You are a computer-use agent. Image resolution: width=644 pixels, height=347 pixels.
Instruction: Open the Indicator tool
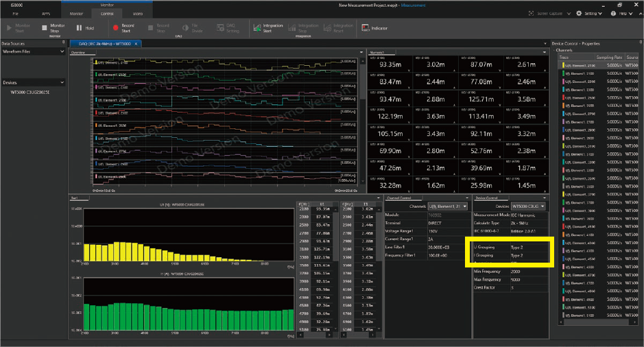(364, 28)
